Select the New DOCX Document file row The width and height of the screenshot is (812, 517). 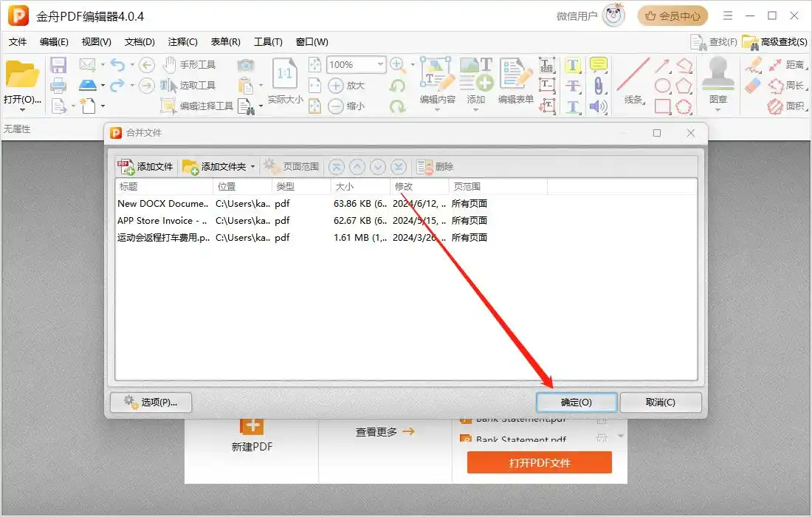(406, 204)
